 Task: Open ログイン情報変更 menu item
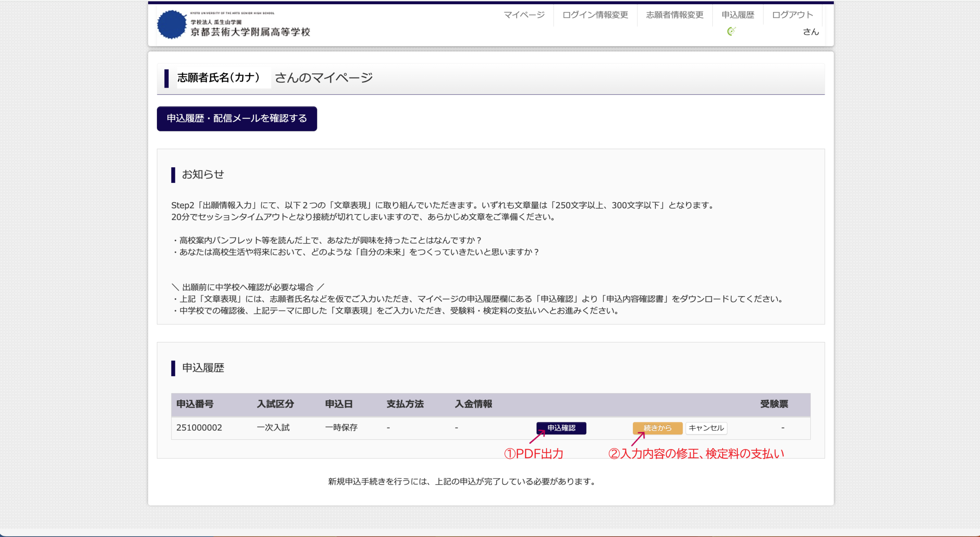click(x=595, y=15)
